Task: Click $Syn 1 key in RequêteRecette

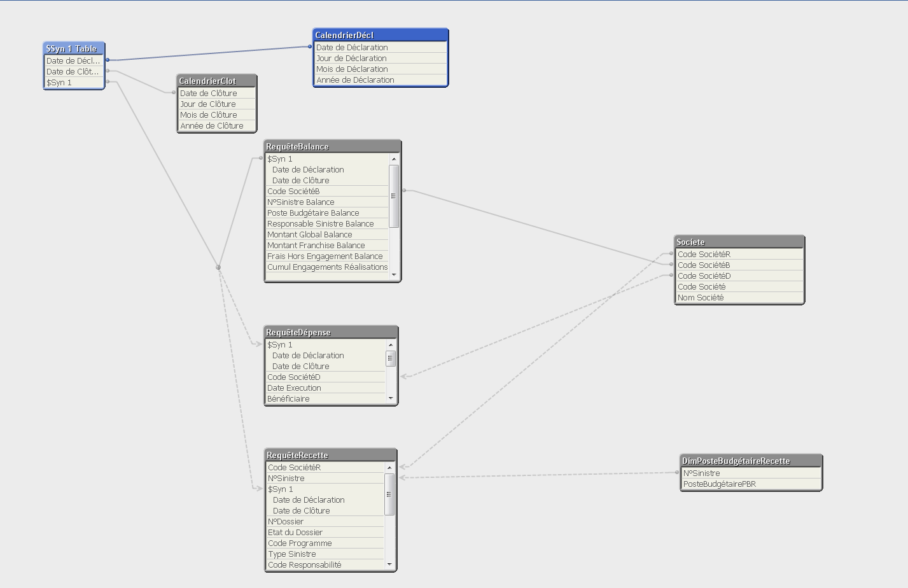Action: [x=325, y=489]
